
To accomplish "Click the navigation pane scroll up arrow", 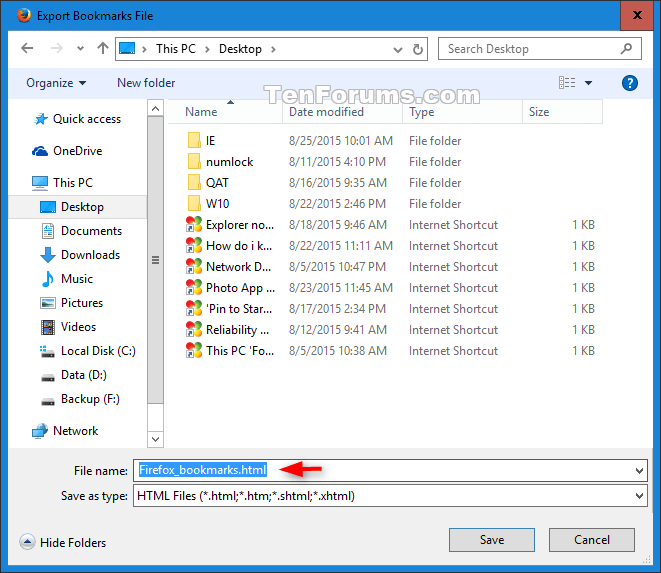I will pyautogui.click(x=155, y=108).
